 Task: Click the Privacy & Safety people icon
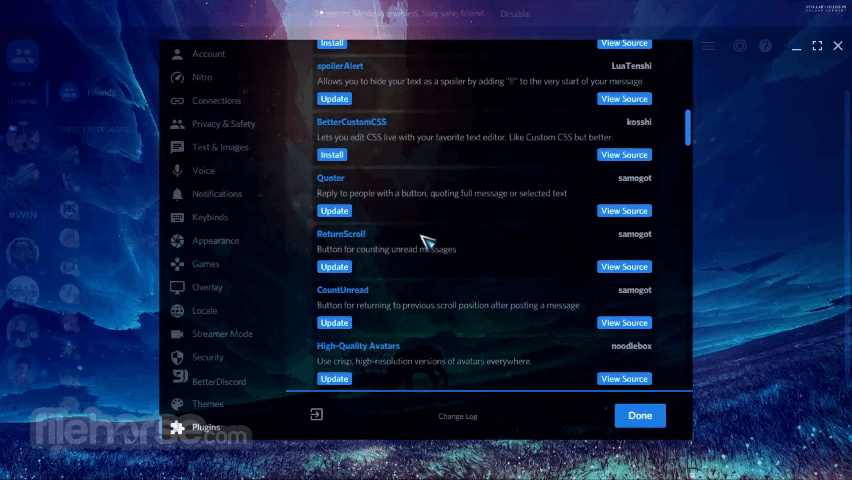tap(177, 124)
